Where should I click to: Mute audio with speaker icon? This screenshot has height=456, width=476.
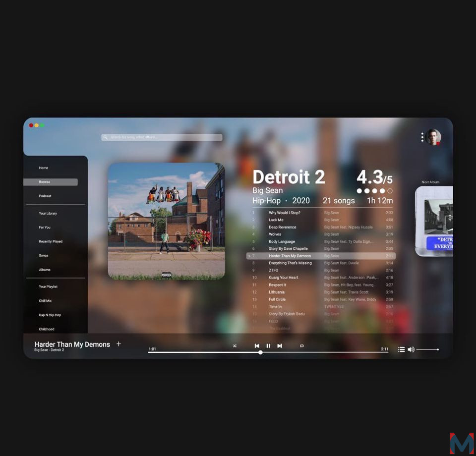(x=411, y=349)
